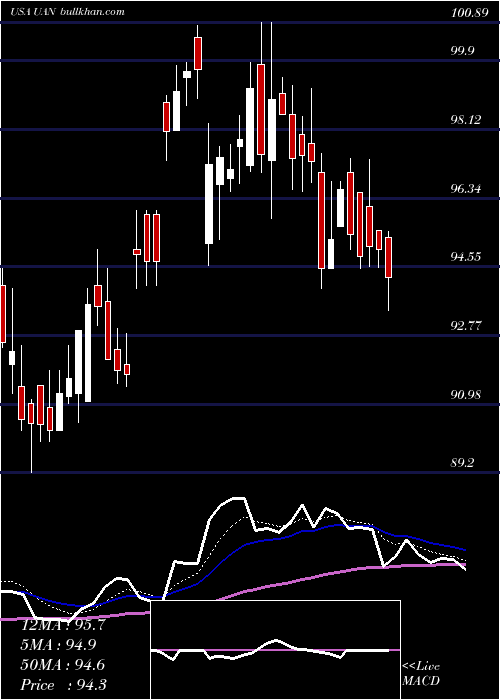Click the '50MA : 94.6' readout
The image size is (500, 700).
(63, 665)
